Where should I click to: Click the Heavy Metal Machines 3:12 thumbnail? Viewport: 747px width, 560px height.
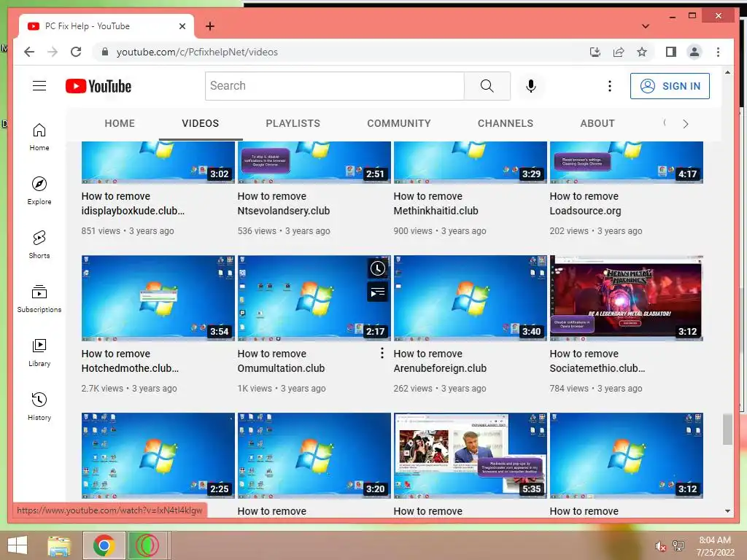(627, 298)
